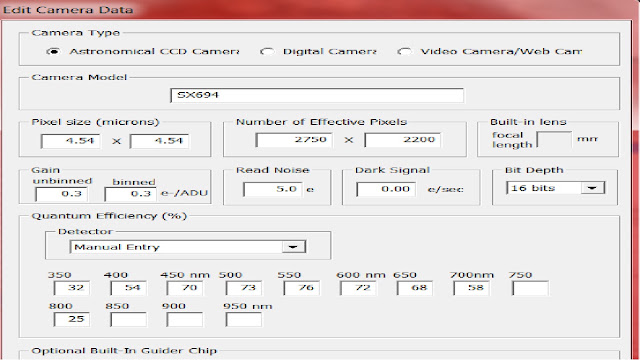Select Astronomical CCD Camera radio button

click(x=53, y=52)
